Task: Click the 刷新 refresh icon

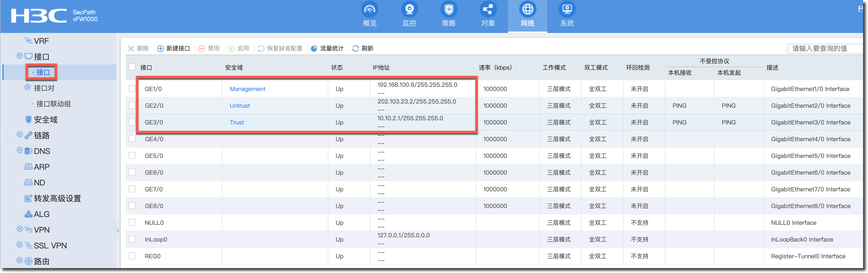Action: coord(355,48)
